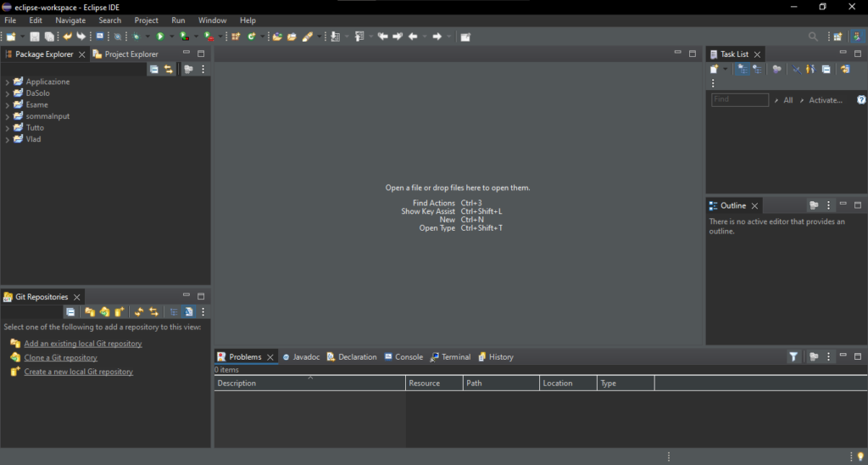Click Add existing Git repository toolbar icon

pos(90,312)
